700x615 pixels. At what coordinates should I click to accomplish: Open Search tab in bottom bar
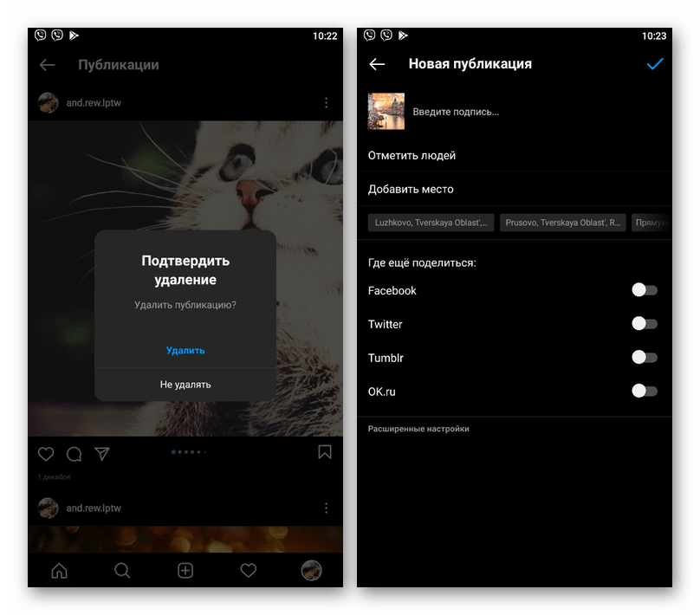point(122,570)
